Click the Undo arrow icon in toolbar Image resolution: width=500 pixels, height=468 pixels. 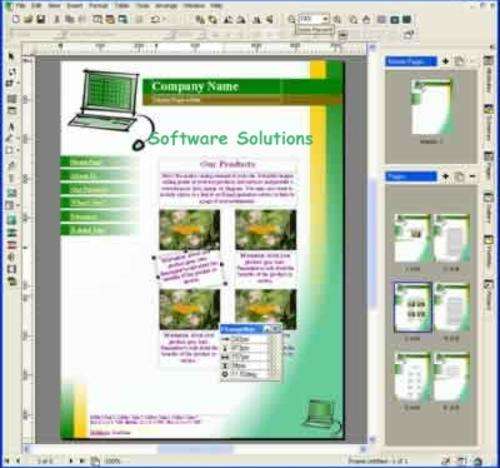[155, 19]
